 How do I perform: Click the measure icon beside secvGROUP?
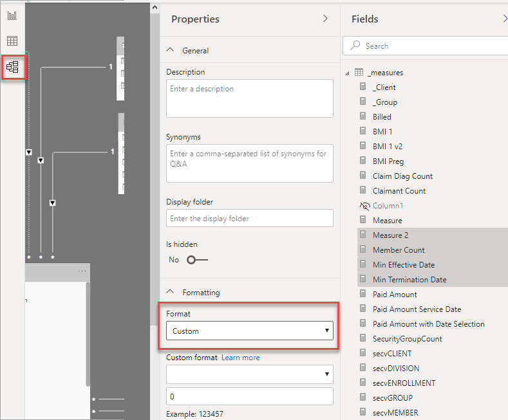363,397
